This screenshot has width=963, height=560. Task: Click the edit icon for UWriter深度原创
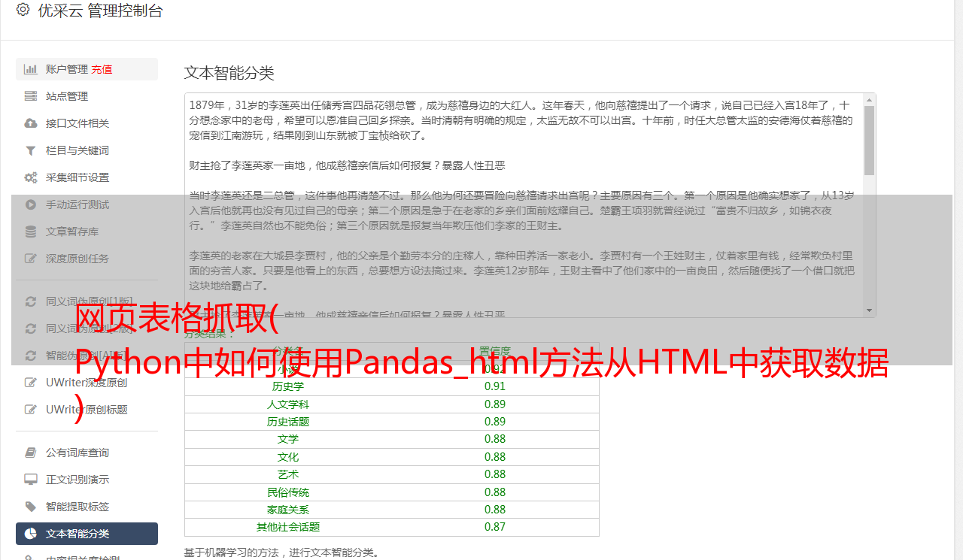tap(30, 383)
